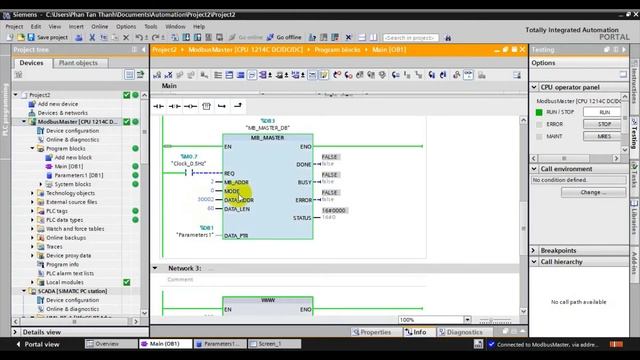The image size is (640, 360).
Task: Open the Project menu
Action: click(14, 27)
